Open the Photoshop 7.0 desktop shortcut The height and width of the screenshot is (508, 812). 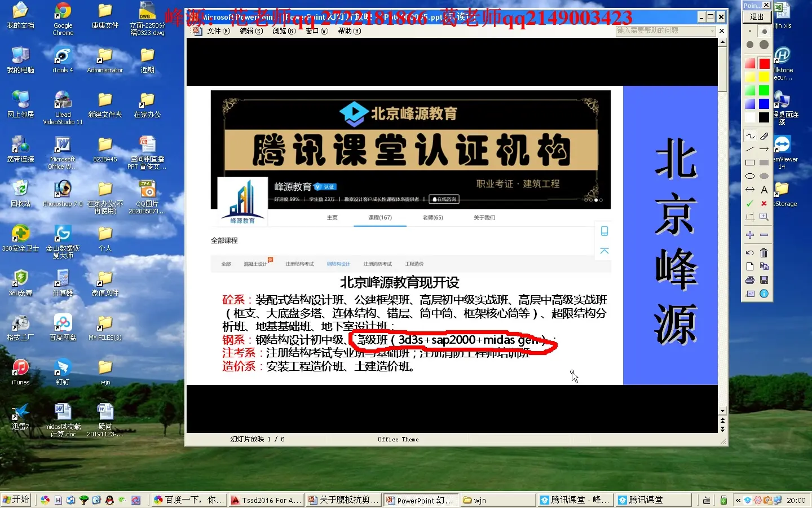coord(63,193)
